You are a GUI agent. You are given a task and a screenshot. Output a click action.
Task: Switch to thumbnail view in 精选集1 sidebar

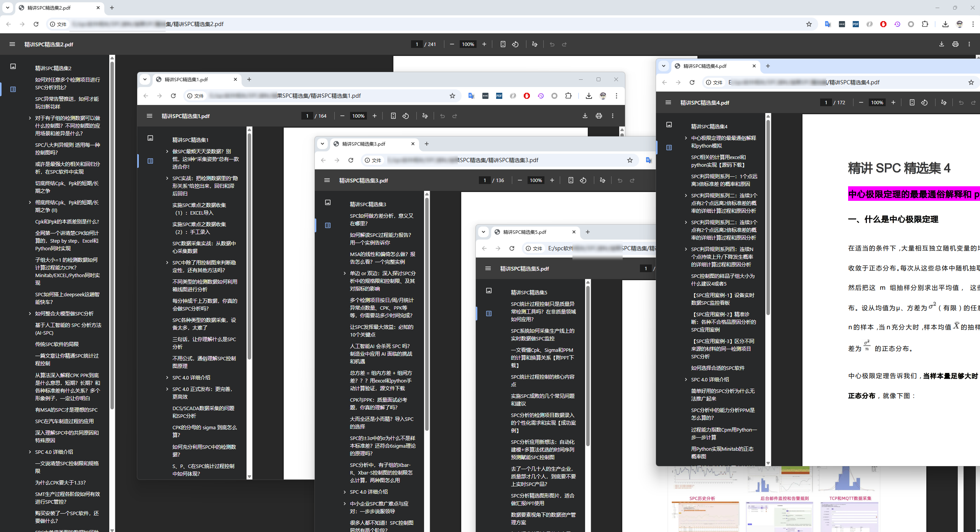coord(150,138)
